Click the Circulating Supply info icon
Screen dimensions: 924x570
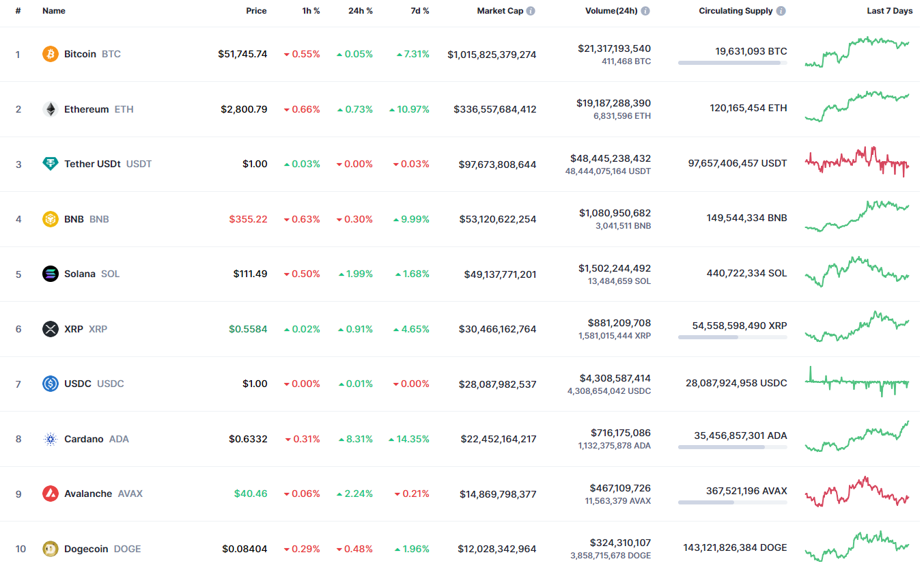click(x=781, y=11)
